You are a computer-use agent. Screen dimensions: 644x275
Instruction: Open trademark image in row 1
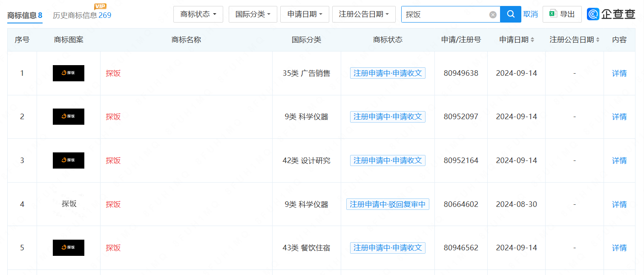coord(69,73)
